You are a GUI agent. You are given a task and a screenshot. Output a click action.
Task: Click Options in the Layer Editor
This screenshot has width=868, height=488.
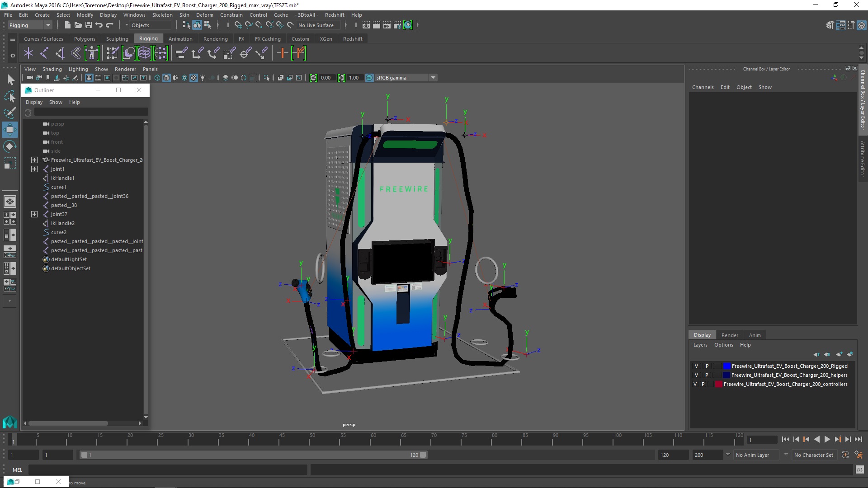[723, 345]
